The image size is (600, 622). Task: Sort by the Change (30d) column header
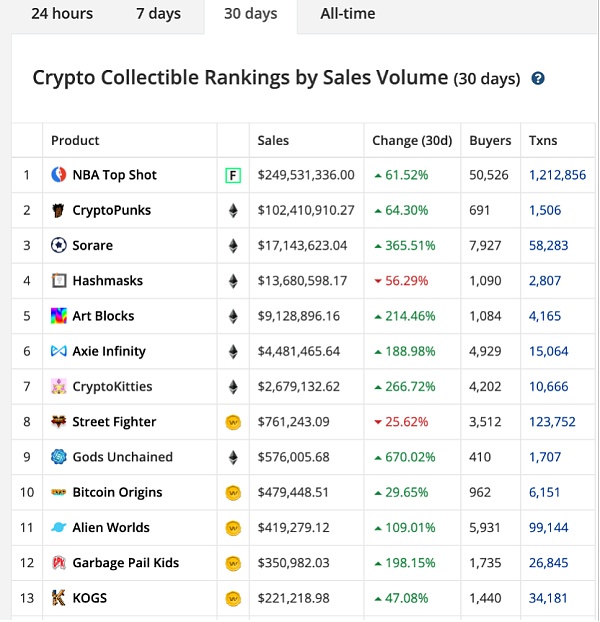coord(412,141)
